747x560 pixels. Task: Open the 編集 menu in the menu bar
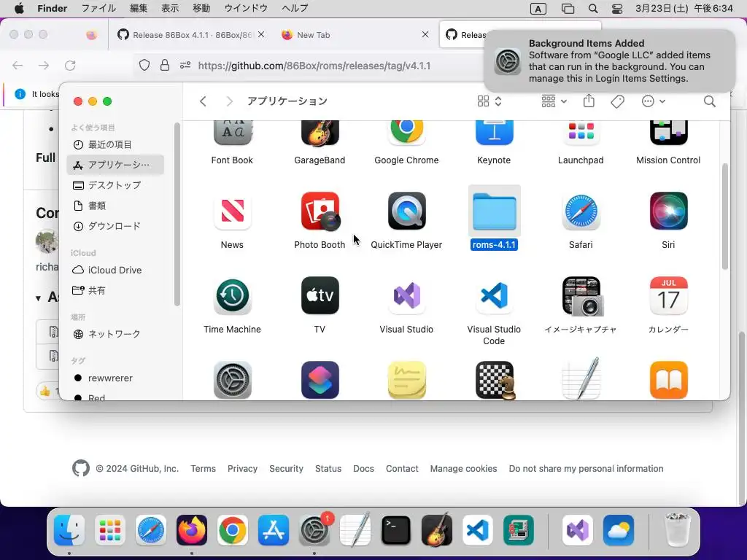139,8
